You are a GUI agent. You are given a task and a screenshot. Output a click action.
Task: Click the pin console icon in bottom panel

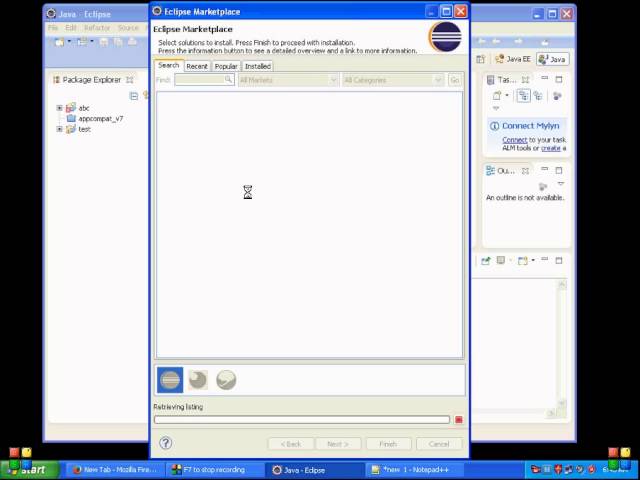[x=485, y=260]
